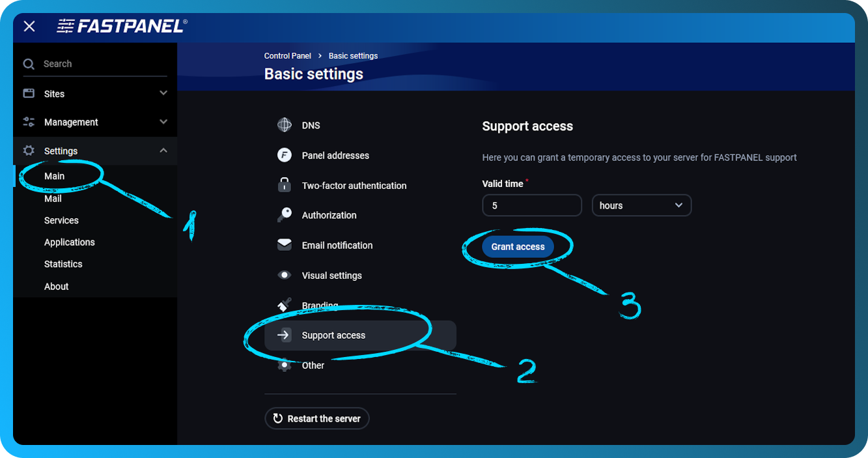This screenshot has width=868, height=458.
Task: Click the Grant access button
Action: coord(518,246)
